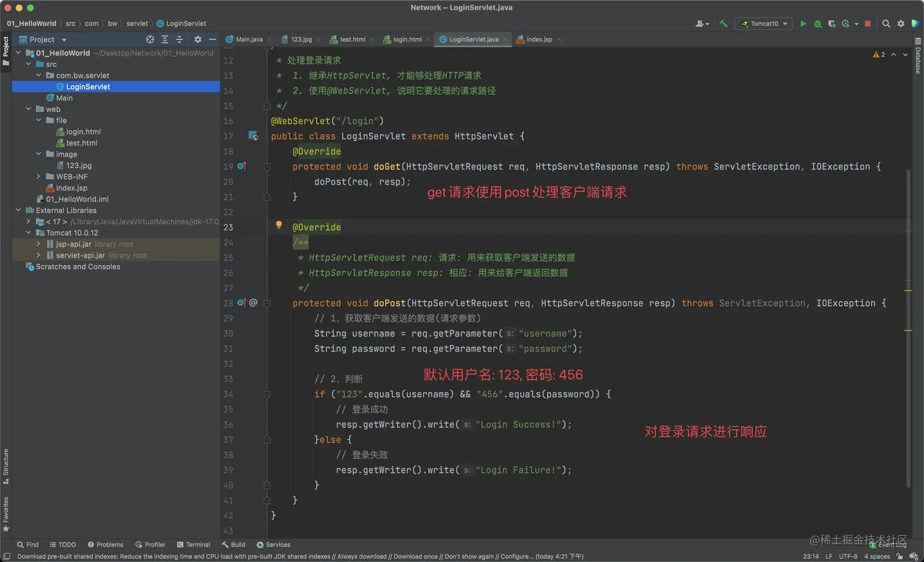Hide the Project tool window

click(x=212, y=40)
